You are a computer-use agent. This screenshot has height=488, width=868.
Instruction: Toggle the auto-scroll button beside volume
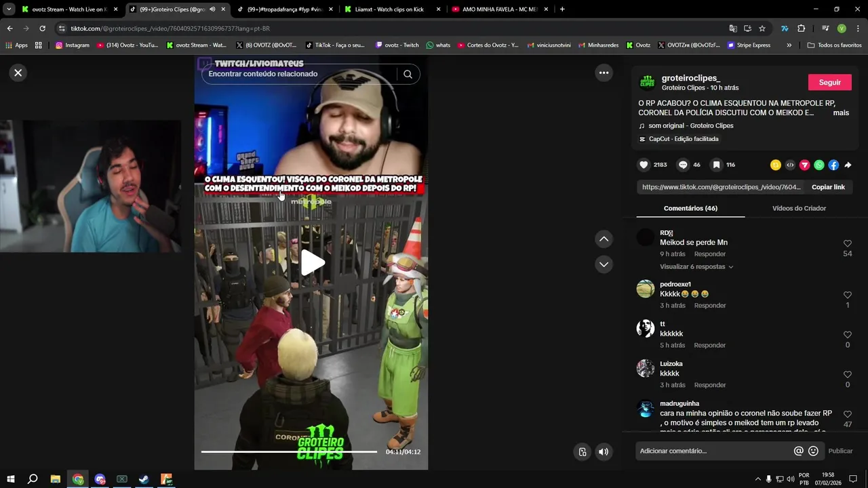coord(582,451)
